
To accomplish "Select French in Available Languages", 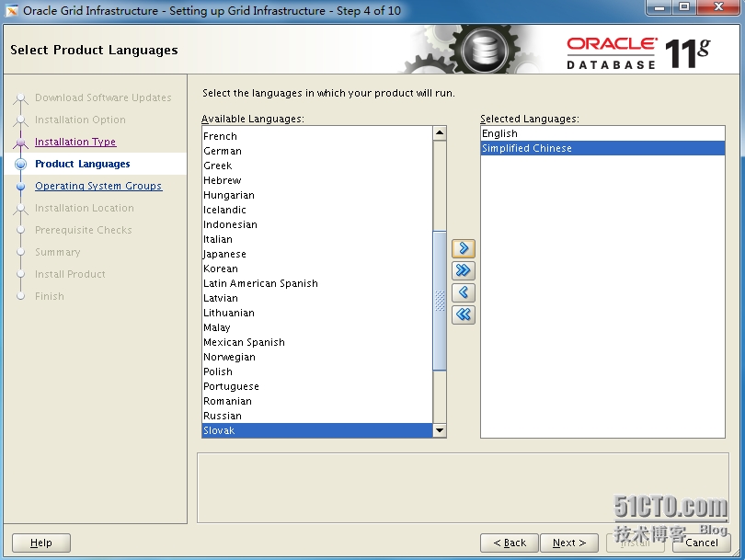I will point(317,136).
